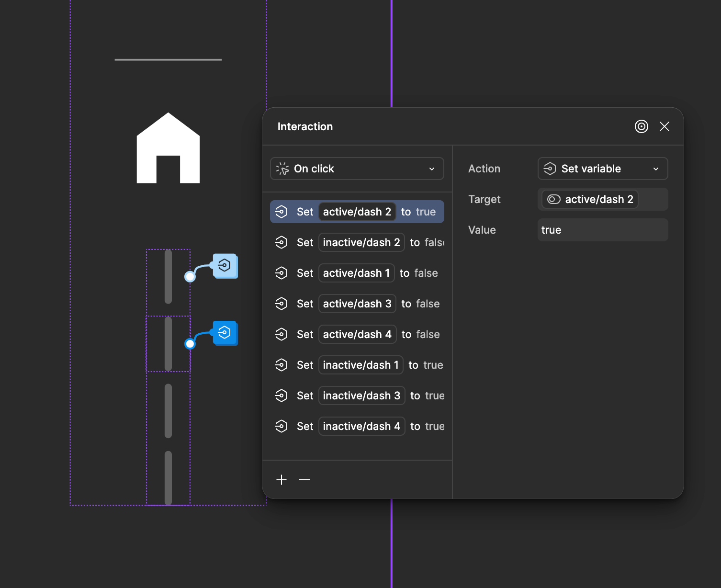
Task: Click the active/dash 1 variable pill
Action: point(357,273)
